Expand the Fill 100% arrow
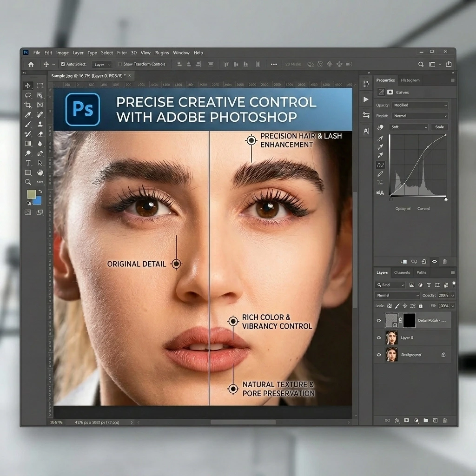The width and height of the screenshot is (476, 476). point(453,306)
